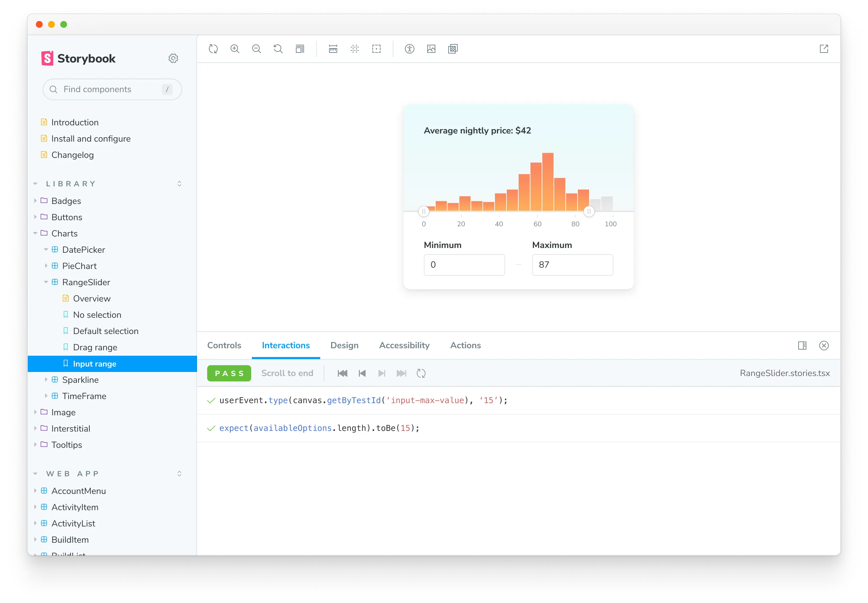Collapse the WEB APP section
Viewport: 868px width, 603px height.
35,474
